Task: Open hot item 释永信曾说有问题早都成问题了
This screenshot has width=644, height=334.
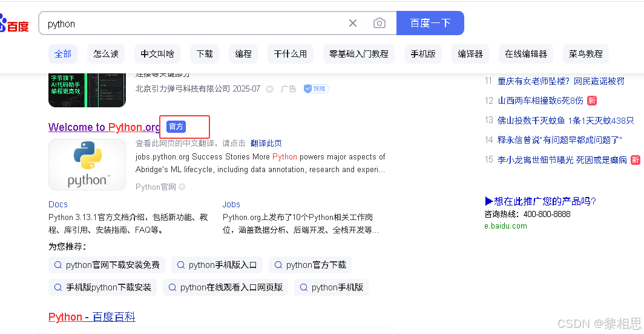Action: coord(560,140)
